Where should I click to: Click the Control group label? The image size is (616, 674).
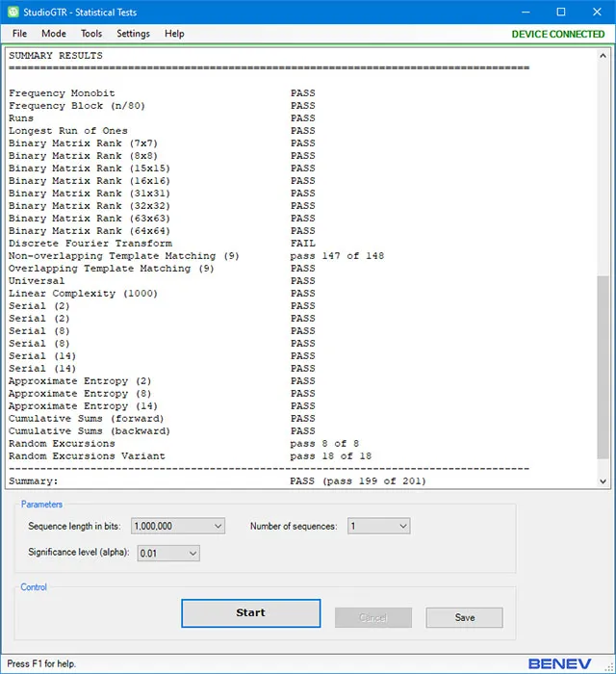click(x=34, y=587)
